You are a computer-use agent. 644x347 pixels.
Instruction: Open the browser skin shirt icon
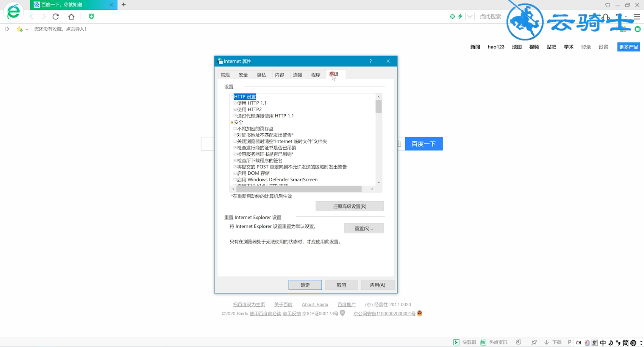coord(608,5)
